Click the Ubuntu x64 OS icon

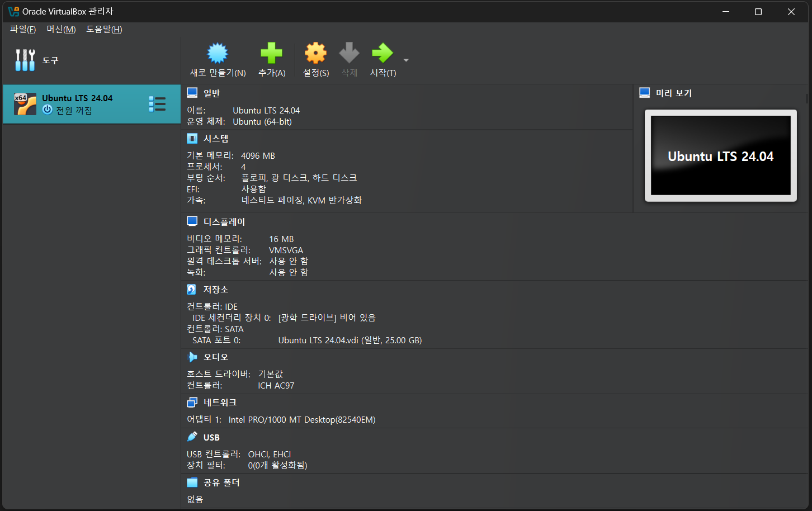[x=25, y=104]
